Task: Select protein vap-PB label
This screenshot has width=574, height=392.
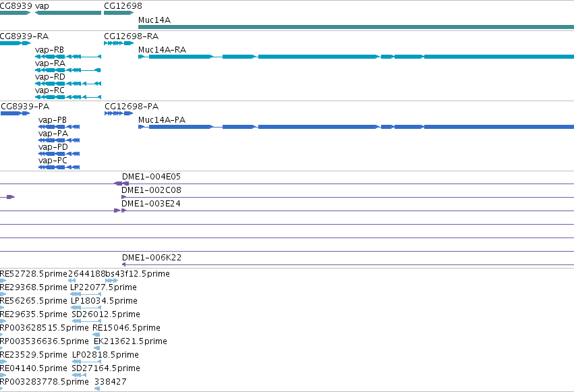Action: click(53, 120)
